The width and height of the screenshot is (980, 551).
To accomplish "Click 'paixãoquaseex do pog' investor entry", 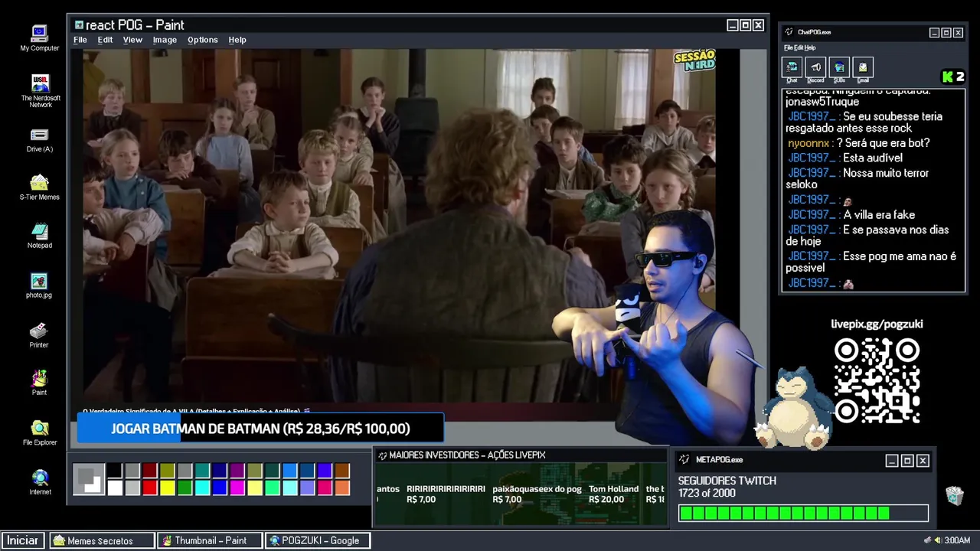I will point(537,494).
